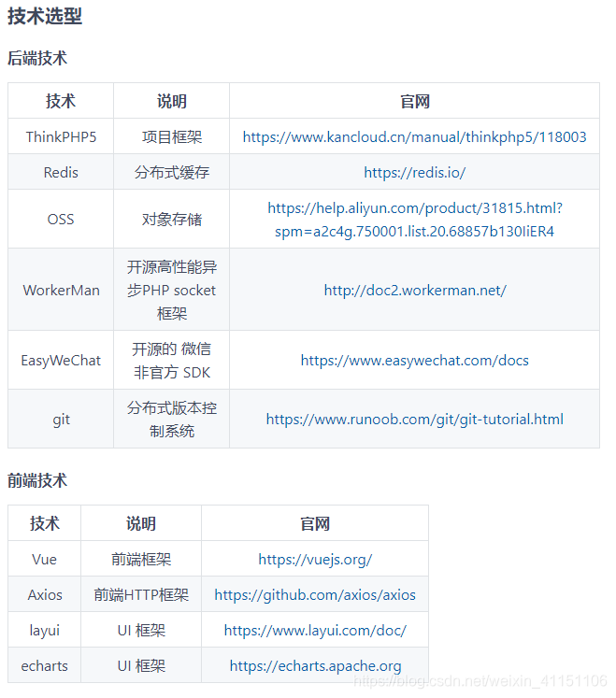Open the echarts.apache.org link
Image resolution: width=616 pixels, height=698 pixels.
point(315,666)
